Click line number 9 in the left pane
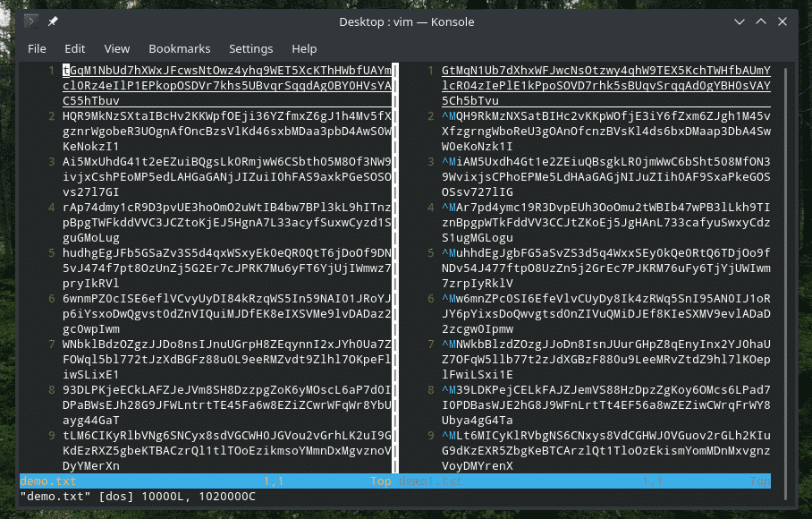This screenshot has width=812, height=519. 55,439
